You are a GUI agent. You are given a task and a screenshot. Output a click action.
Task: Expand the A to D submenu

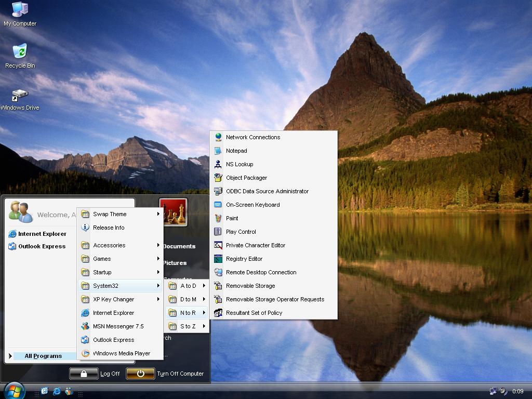coord(188,286)
